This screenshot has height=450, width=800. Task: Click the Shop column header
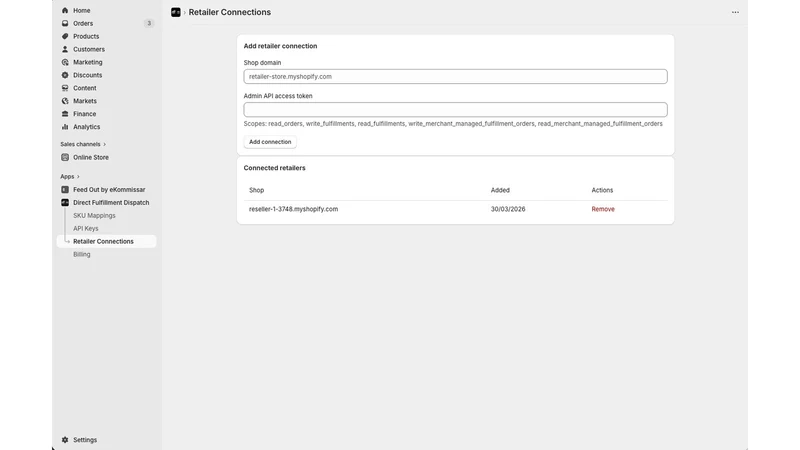point(257,190)
